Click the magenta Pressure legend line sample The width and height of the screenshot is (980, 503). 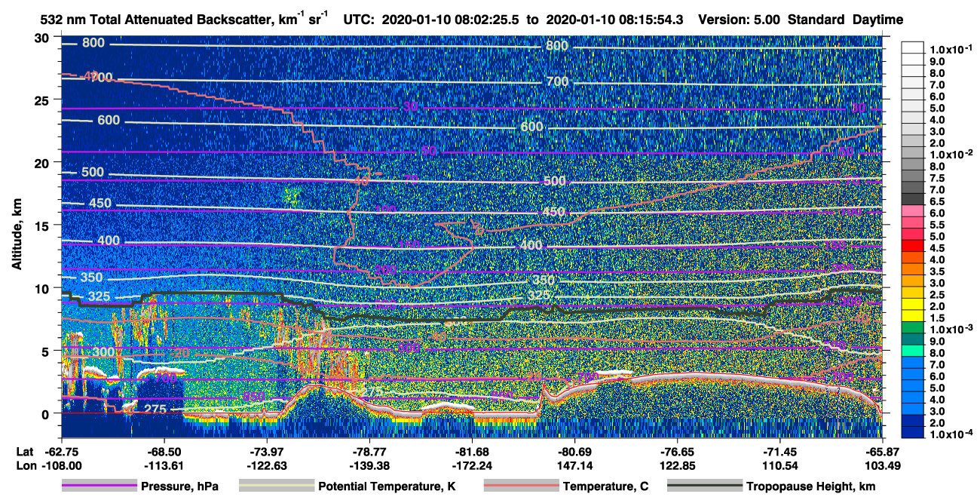pos(100,486)
